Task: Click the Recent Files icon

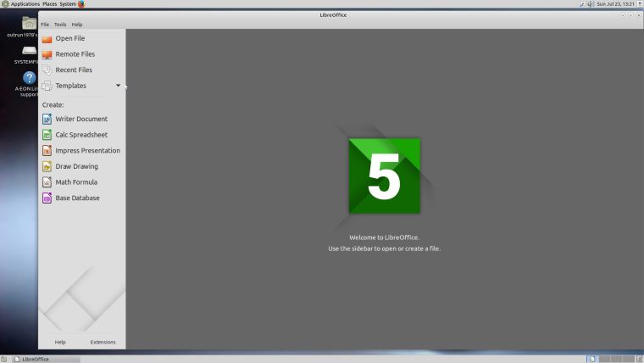Action: [47, 70]
